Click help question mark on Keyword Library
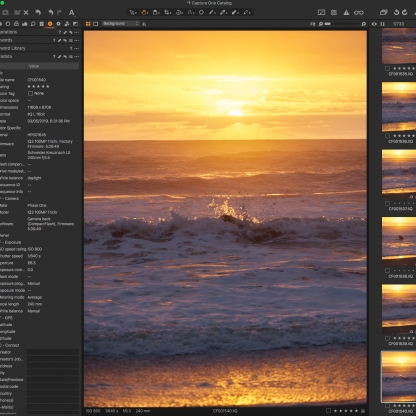 pos(71,48)
